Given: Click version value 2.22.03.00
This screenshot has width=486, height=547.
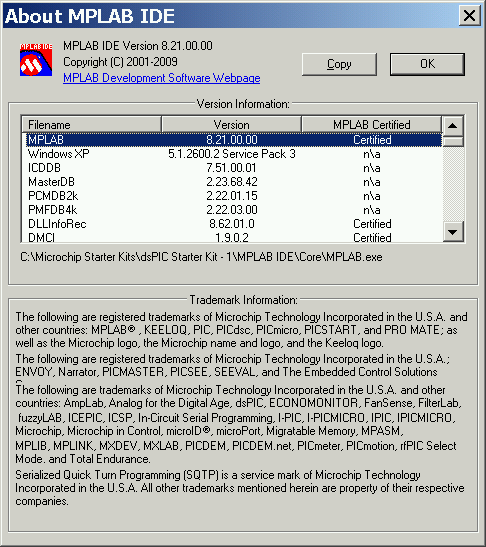Looking at the screenshot, I should (x=232, y=210).
